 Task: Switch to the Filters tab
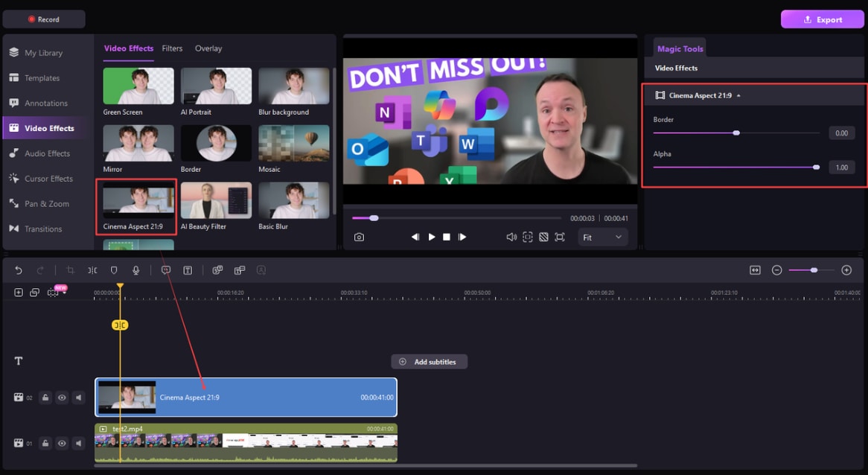(172, 48)
